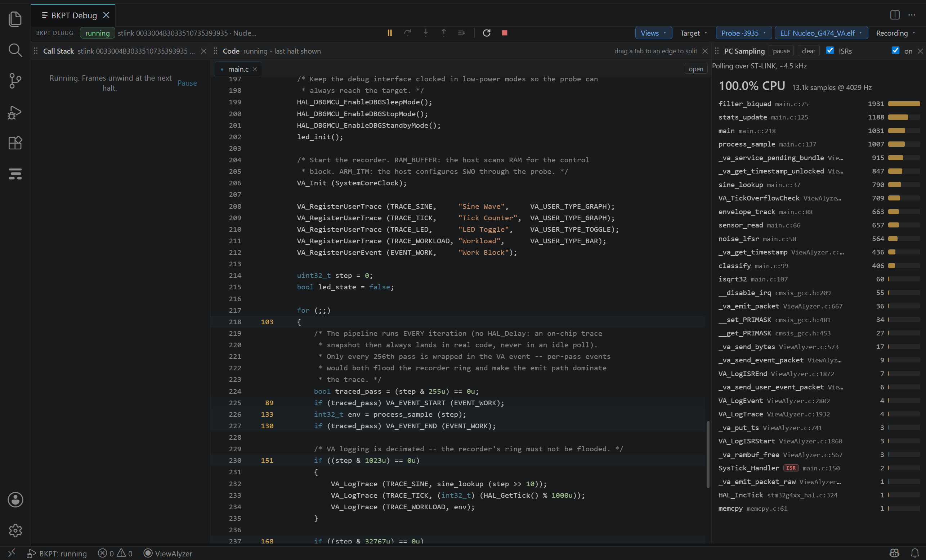
Task: Toggle the PC Sampling on checkbox
Action: (x=895, y=50)
